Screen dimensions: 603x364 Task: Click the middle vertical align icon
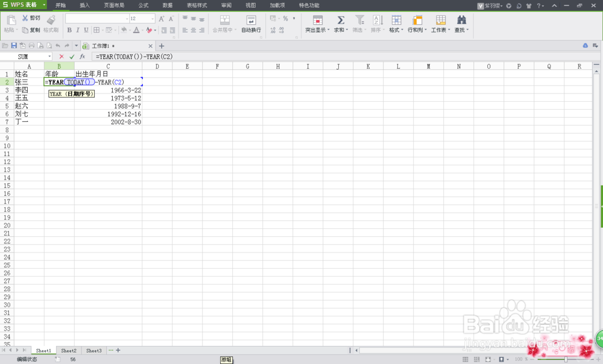194,19
